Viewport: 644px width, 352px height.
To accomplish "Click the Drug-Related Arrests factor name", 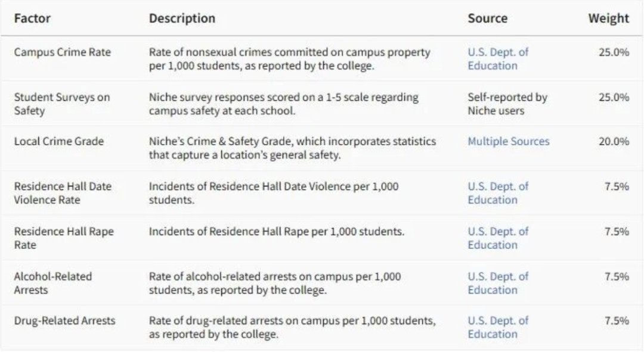I will pos(64,320).
